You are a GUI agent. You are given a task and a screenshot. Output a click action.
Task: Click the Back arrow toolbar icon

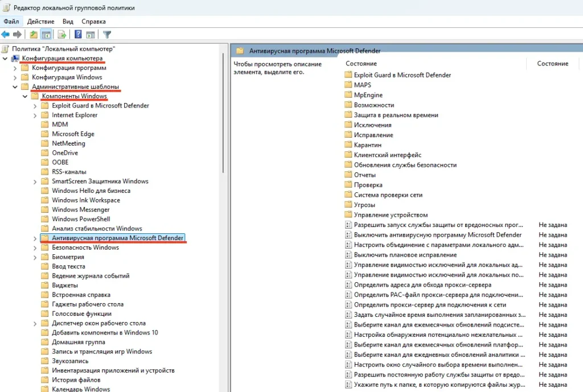5,35
